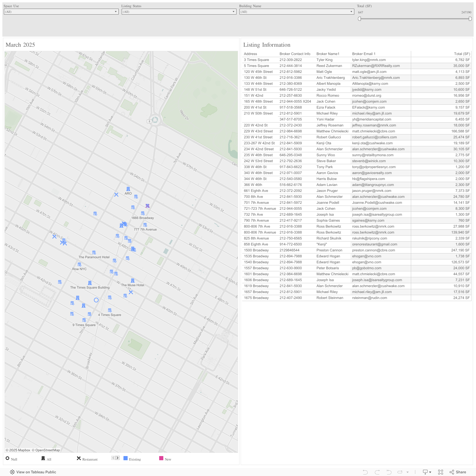The image size is (476, 476).
Task: Click the Redo arrow in bottom toolbar
Action: click(377, 472)
